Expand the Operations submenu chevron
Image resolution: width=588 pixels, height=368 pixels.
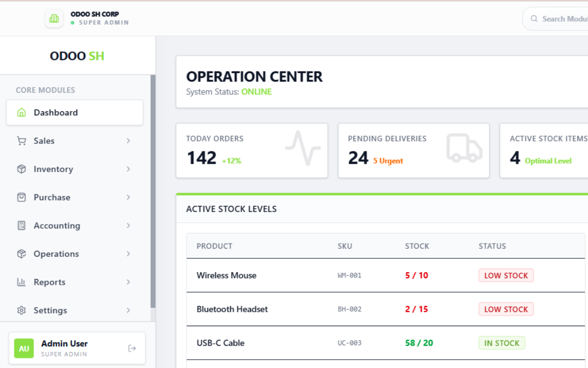coord(128,254)
